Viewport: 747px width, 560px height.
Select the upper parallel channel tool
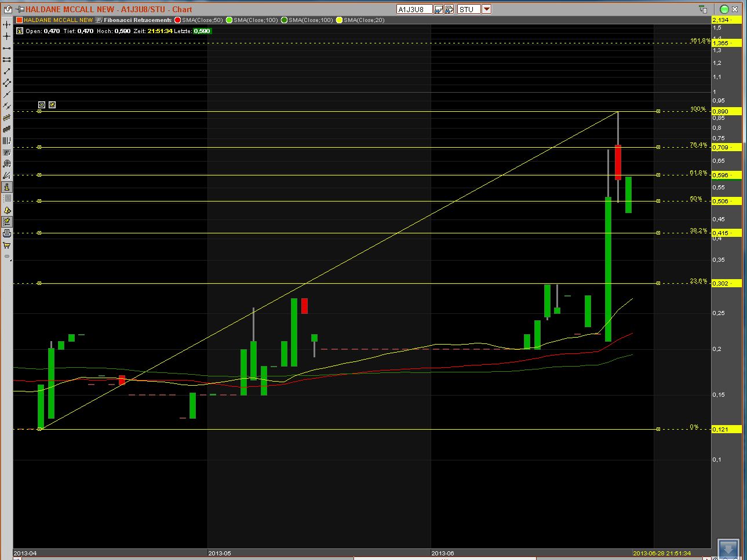pos(7,118)
